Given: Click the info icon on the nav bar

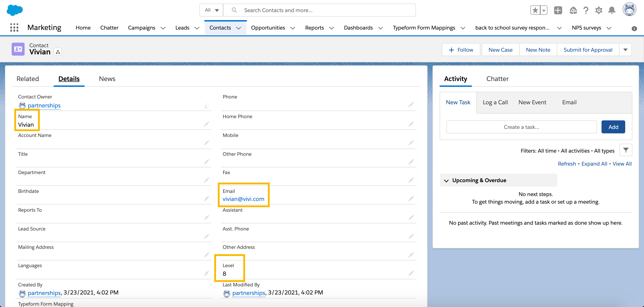Looking at the screenshot, I should (634, 28).
